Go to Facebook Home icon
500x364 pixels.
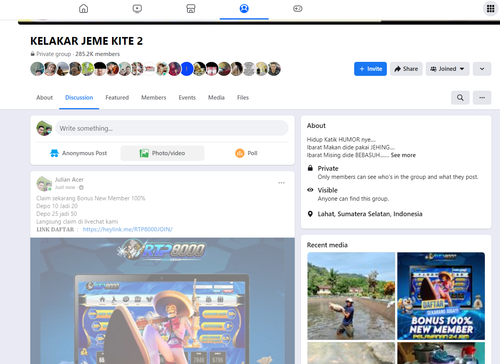tap(83, 8)
